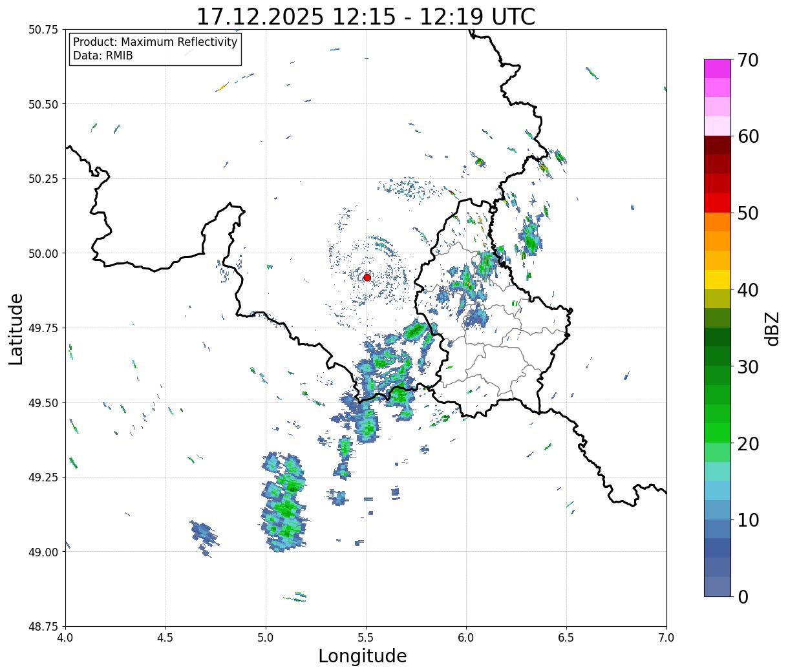The image size is (788, 672).
Task: Click the x-axis tick label 4.5
Action: [x=165, y=638]
